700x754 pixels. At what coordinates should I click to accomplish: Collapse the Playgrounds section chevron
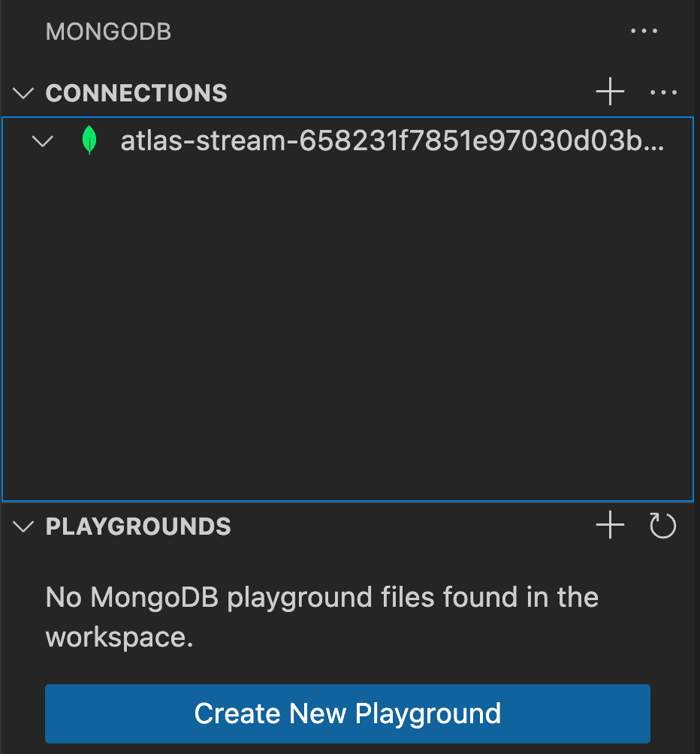click(24, 526)
